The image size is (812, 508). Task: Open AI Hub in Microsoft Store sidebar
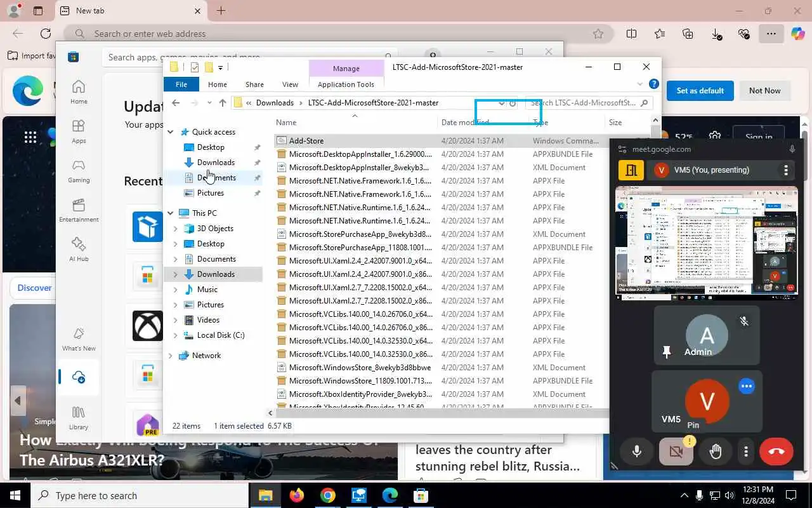tap(79, 250)
